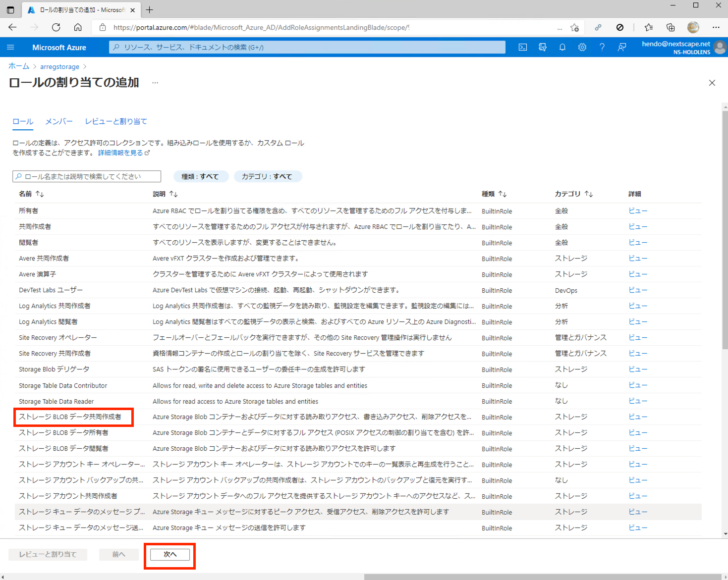Sort roles by category column arrows

pos(589,194)
